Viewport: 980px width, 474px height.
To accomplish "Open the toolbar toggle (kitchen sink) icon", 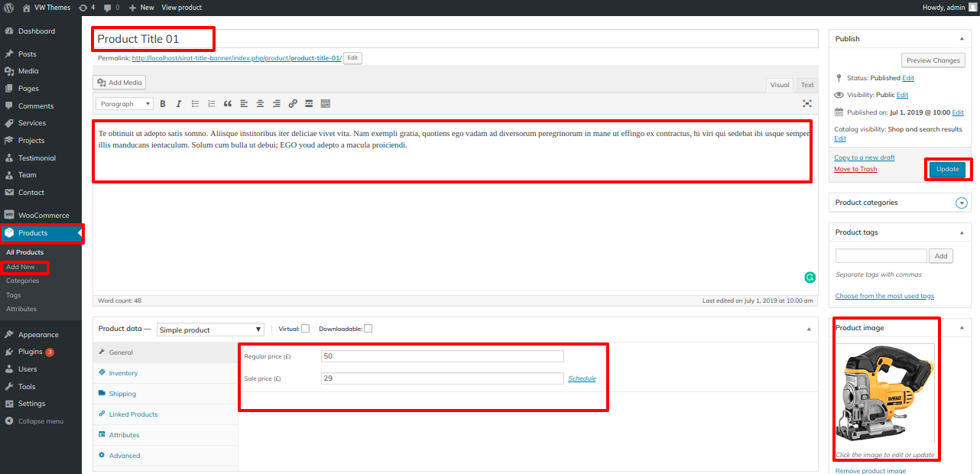I will (x=326, y=104).
